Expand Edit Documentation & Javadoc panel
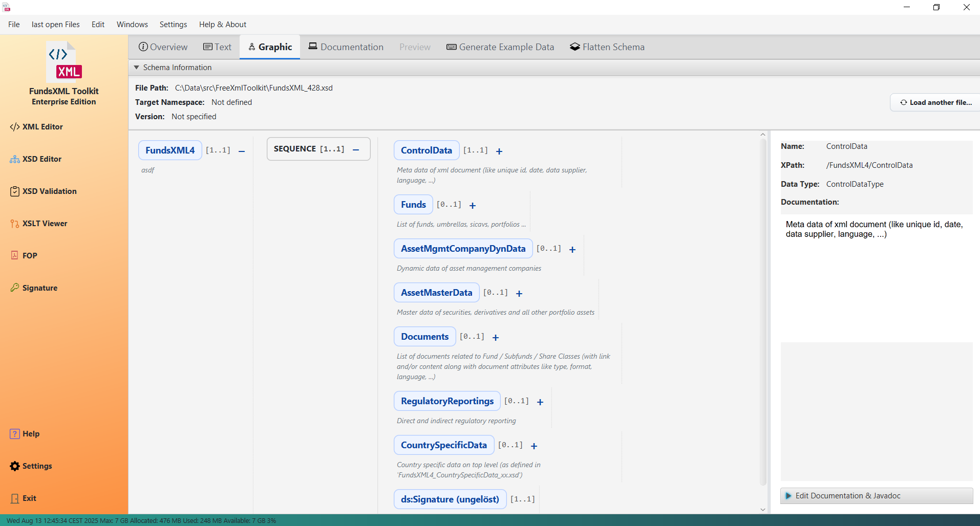980x526 pixels. pos(877,495)
